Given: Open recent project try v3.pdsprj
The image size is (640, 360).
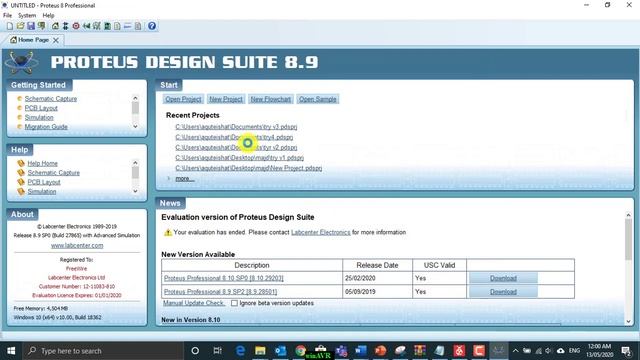Looking at the screenshot, I should point(236,127).
